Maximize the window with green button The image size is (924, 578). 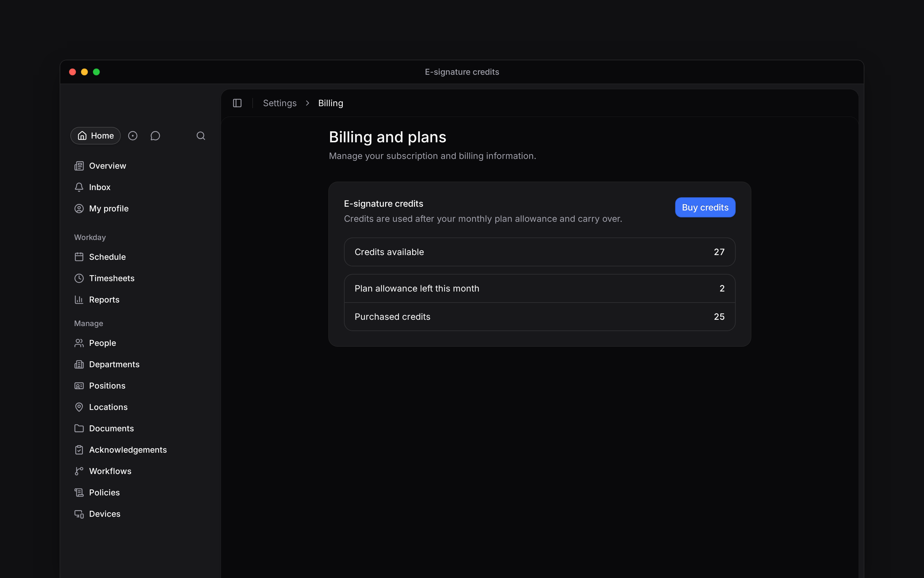coord(96,72)
